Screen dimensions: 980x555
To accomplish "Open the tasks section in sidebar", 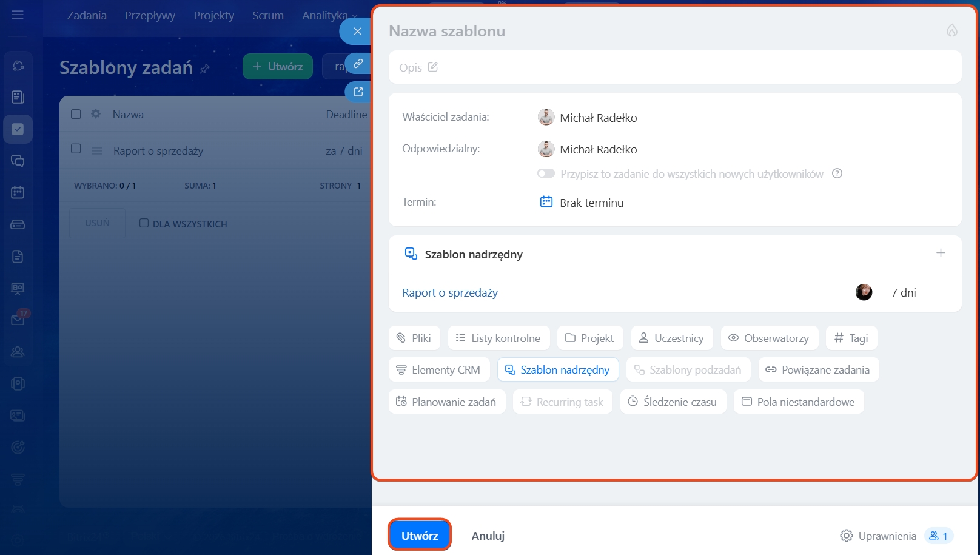I will (18, 129).
